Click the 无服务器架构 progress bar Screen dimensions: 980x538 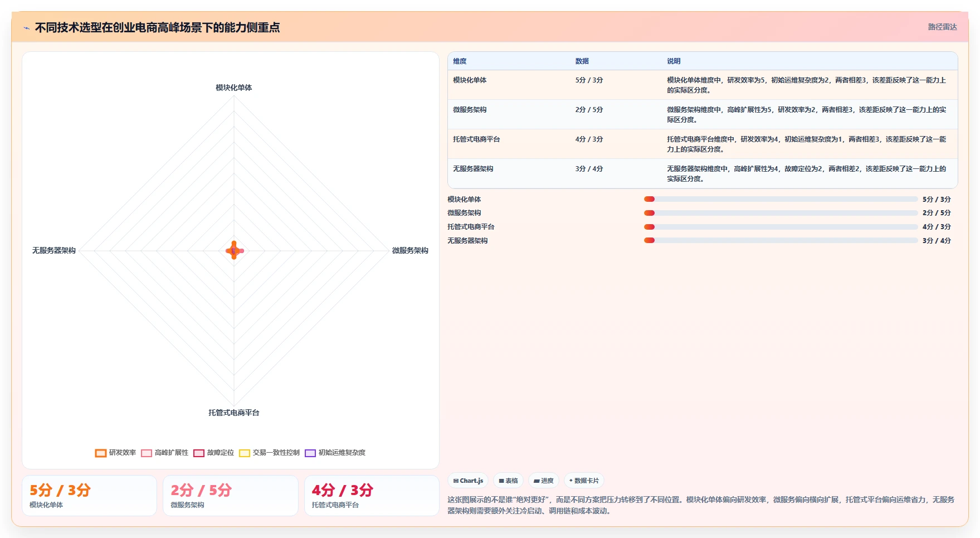[x=781, y=241]
